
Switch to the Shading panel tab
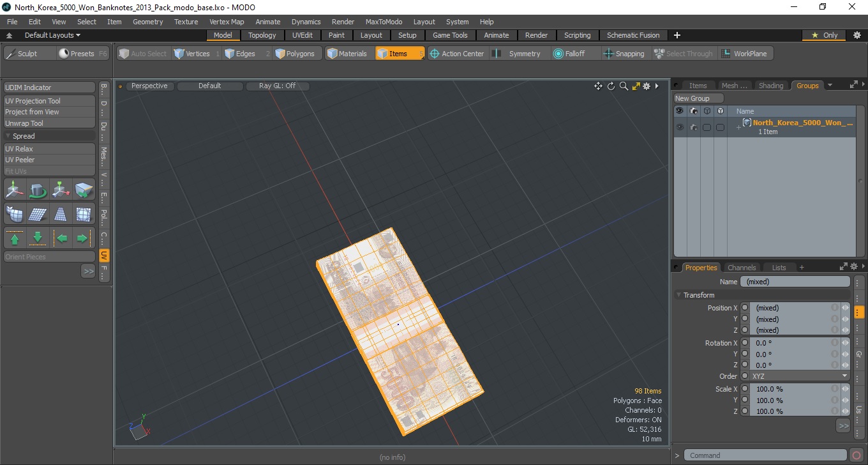(x=771, y=86)
